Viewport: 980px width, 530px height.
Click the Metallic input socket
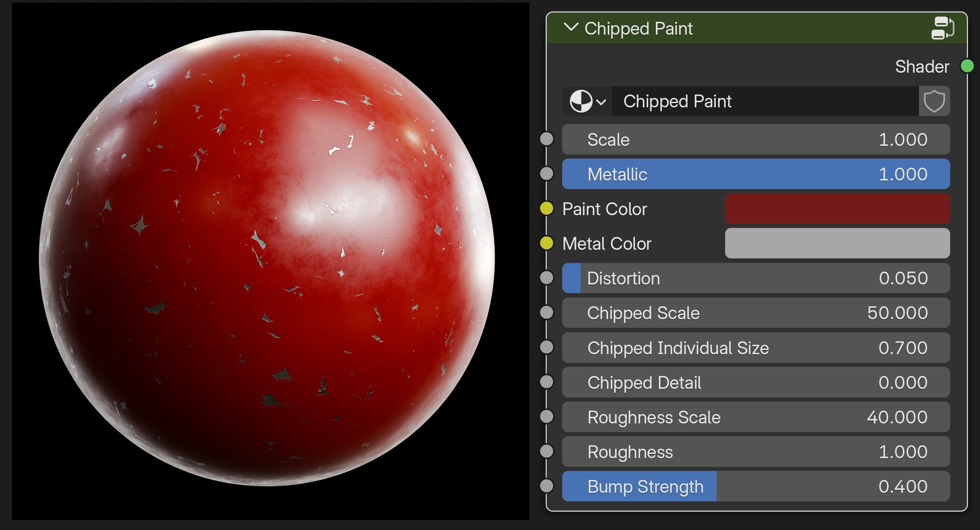pos(547,174)
